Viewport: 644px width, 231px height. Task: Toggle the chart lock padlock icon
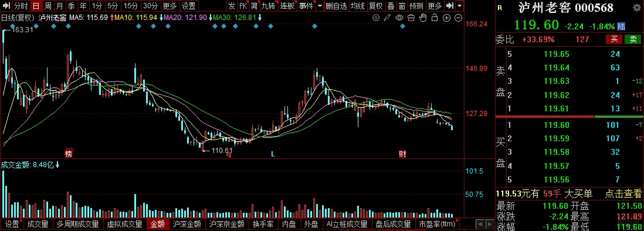pyautogui.click(x=435, y=18)
